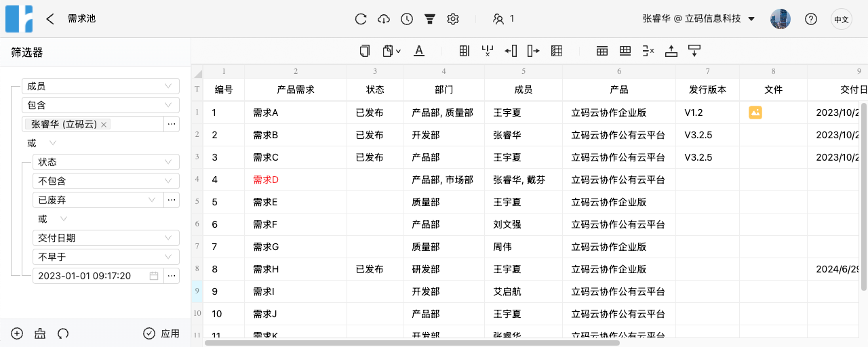
Task: Click the add filter condition plus icon
Action: [17, 333]
